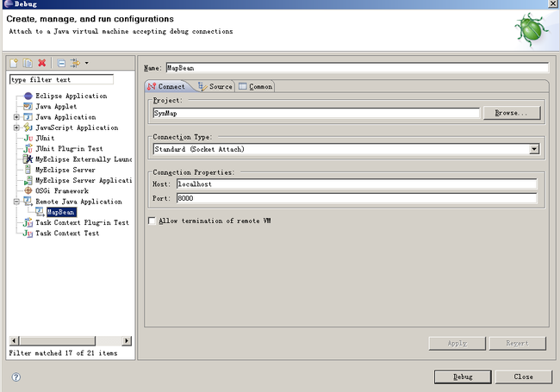Image resolution: width=560 pixels, height=392 pixels.
Task: Delete the selected launch configuration
Action: [42, 63]
